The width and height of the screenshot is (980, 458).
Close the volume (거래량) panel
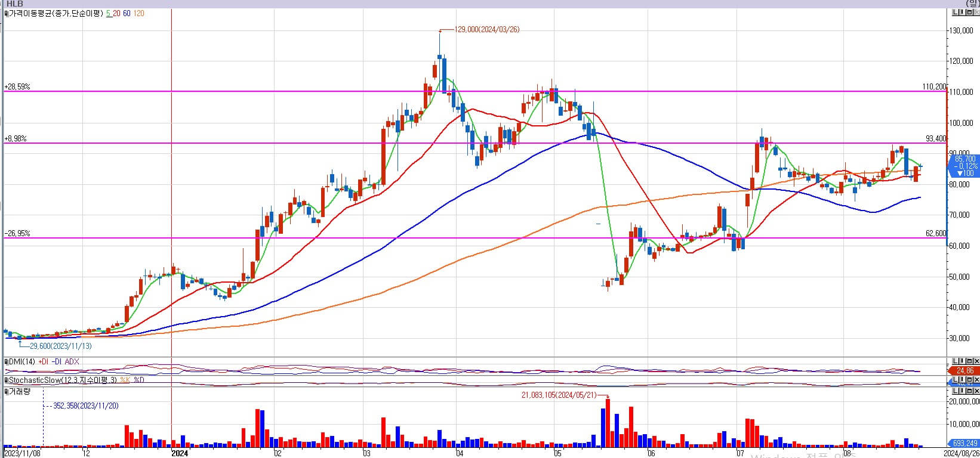[976, 391]
